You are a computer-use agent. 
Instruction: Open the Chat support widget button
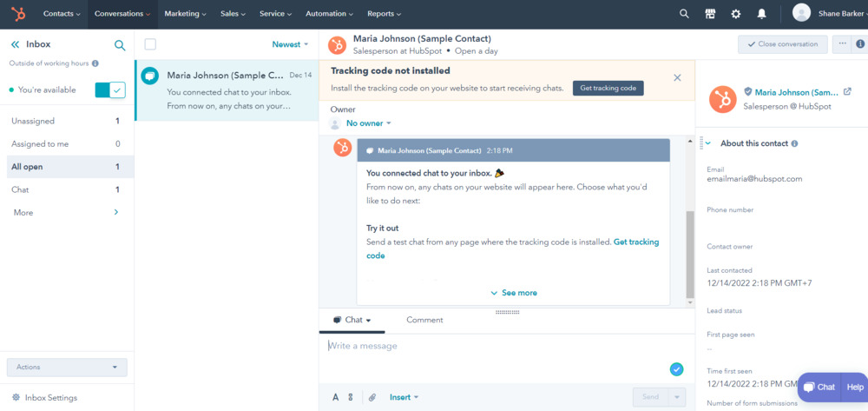pos(819,388)
